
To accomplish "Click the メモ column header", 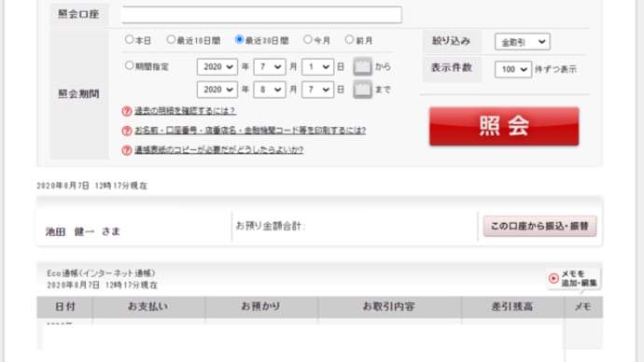I will 583,307.
